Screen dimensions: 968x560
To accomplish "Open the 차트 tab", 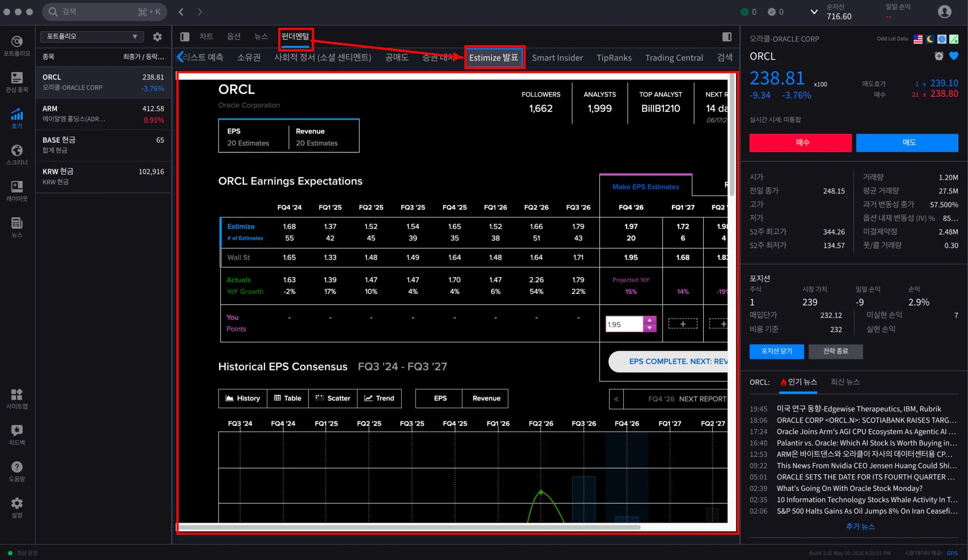I will (206, 36).
